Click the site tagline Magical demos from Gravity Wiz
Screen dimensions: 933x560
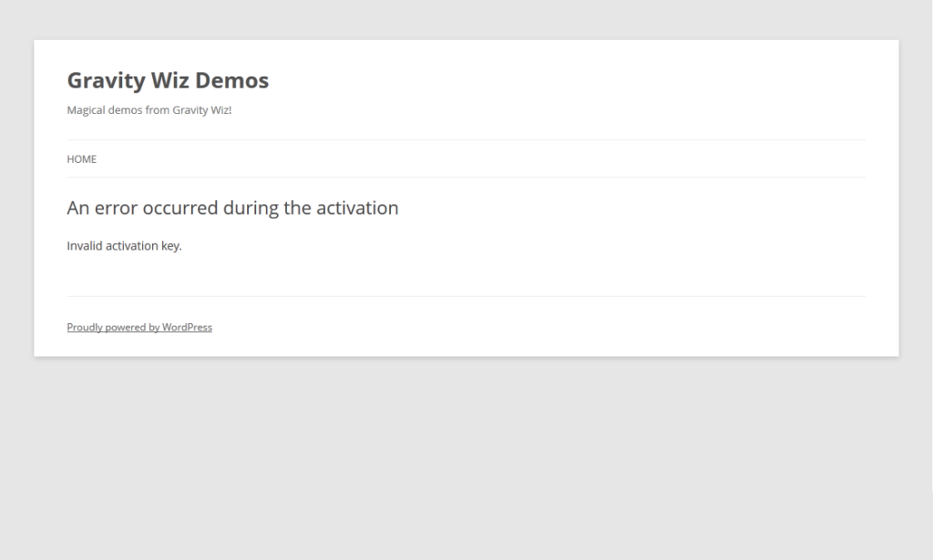coord(149,110)
